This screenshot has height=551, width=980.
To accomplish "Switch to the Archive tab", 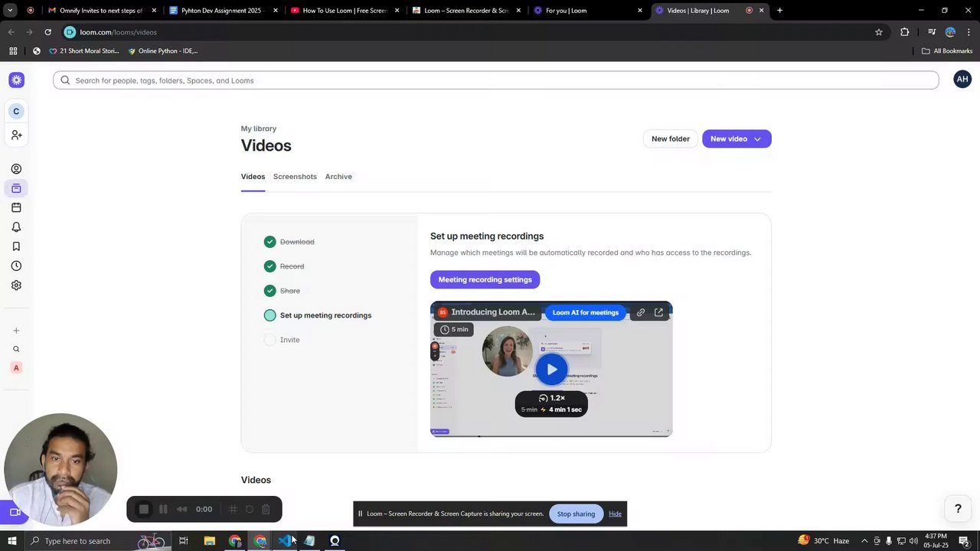I will pos(338,177).
